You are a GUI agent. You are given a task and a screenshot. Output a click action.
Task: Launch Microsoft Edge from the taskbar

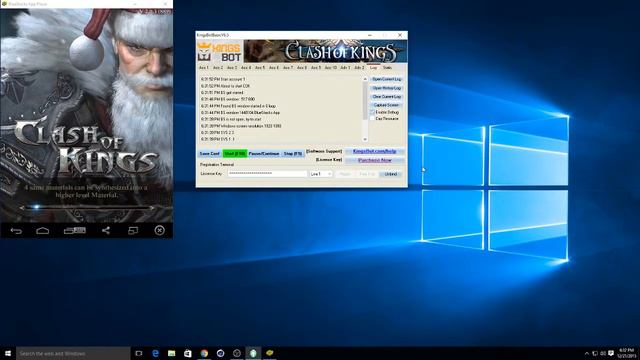pyautogui.click(x=155, y=353)
